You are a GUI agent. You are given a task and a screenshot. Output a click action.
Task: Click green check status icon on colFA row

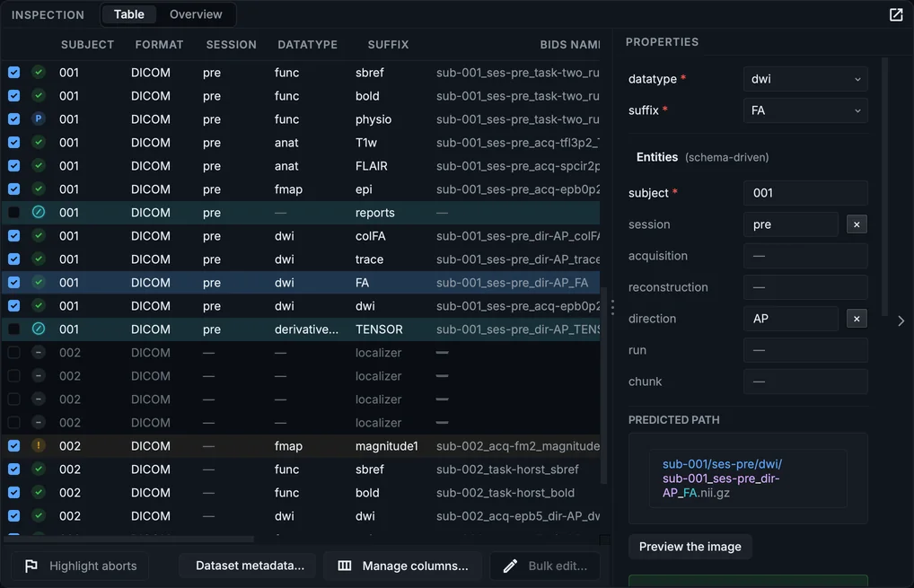(x=39, y=235)
